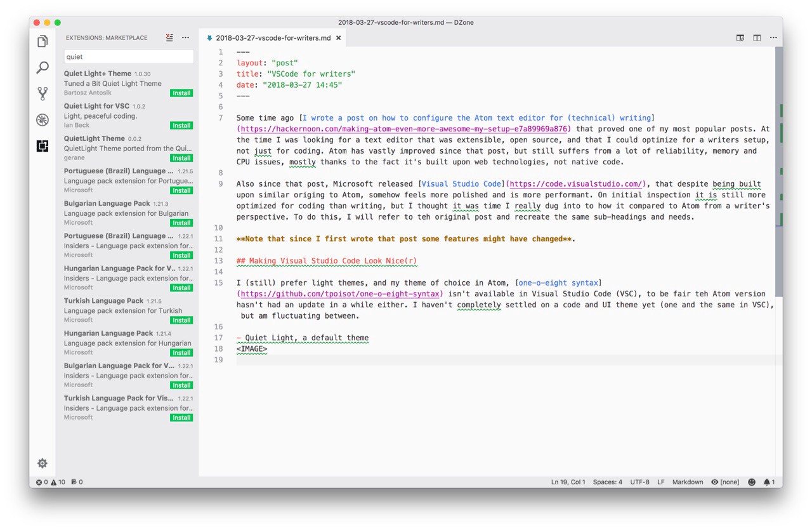The height and width of the screenshot is (530, 812).
Task: Close the vscode-for-writers.md editor tab
Action: 339,38
